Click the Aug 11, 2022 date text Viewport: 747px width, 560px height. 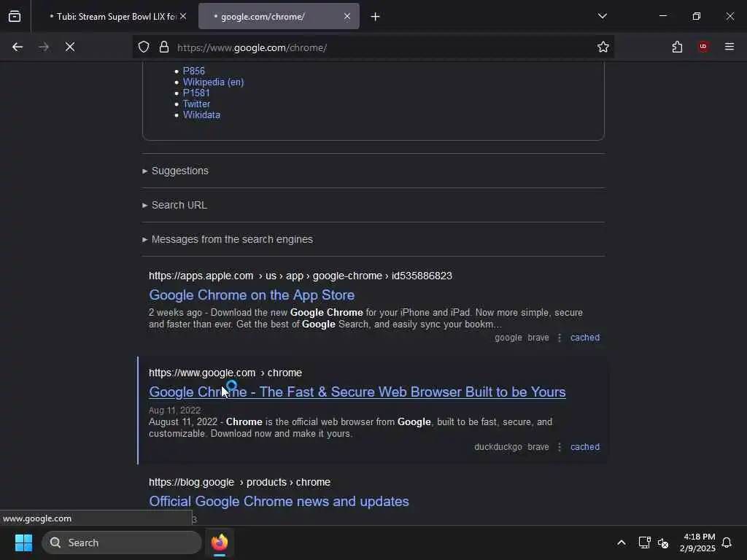pyautogui.click(x=174, y=411)
